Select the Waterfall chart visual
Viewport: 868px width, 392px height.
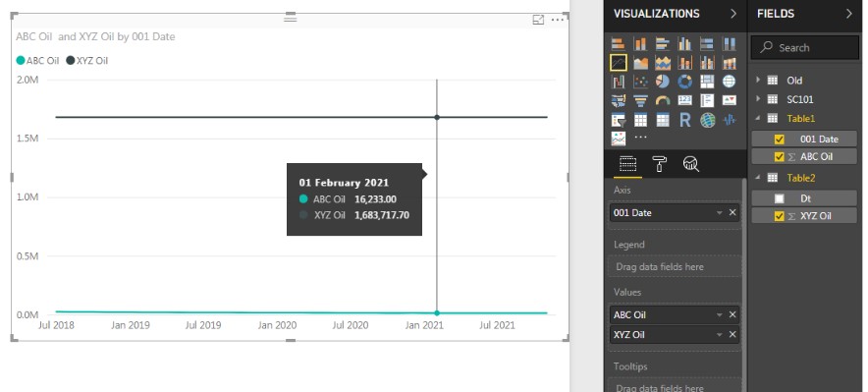[619, 82]
